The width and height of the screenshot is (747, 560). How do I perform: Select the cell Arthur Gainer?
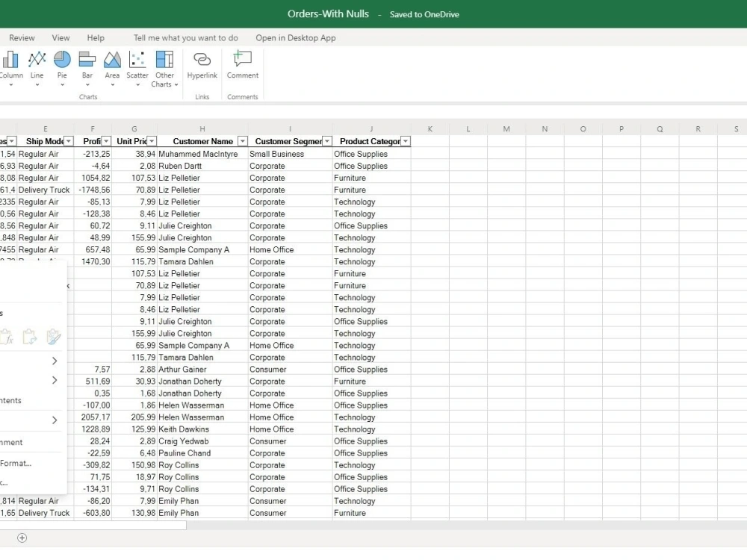[x=202, y=369]
